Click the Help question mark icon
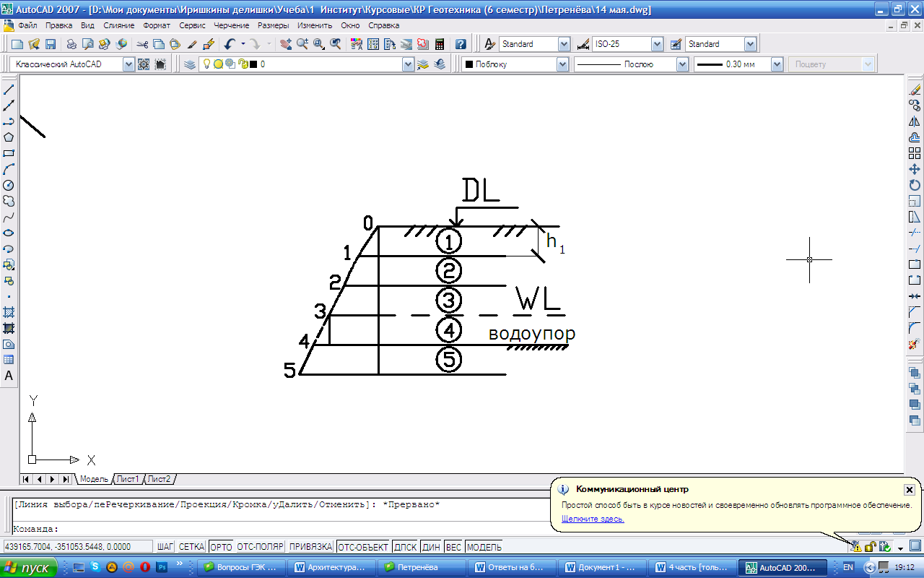 [461, 44]
